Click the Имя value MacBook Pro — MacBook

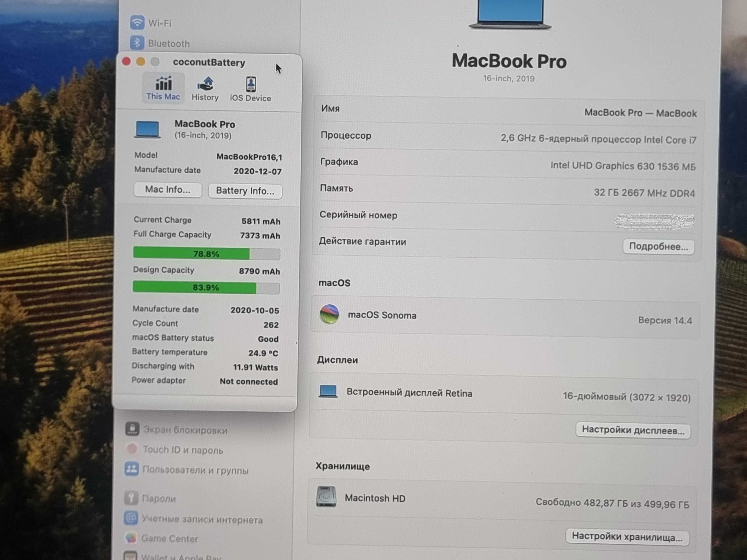tap(640, 113)
